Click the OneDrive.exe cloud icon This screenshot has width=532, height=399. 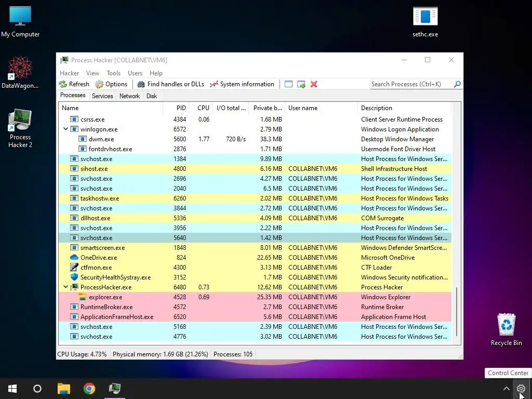pos(74,258)
